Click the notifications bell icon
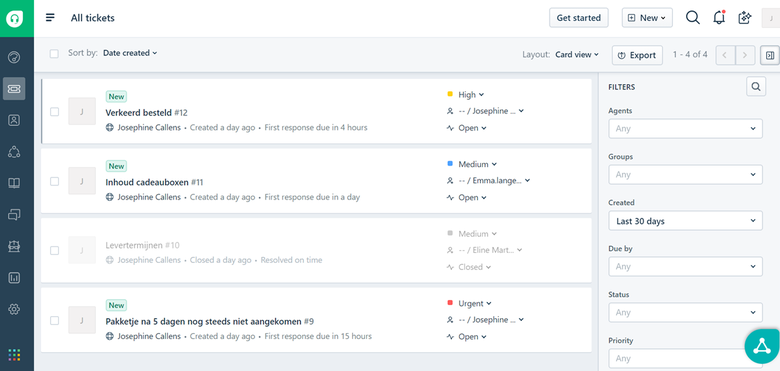The height and width of the screenshot is (371, 780). pyautogui.click(x=719, y=18)
